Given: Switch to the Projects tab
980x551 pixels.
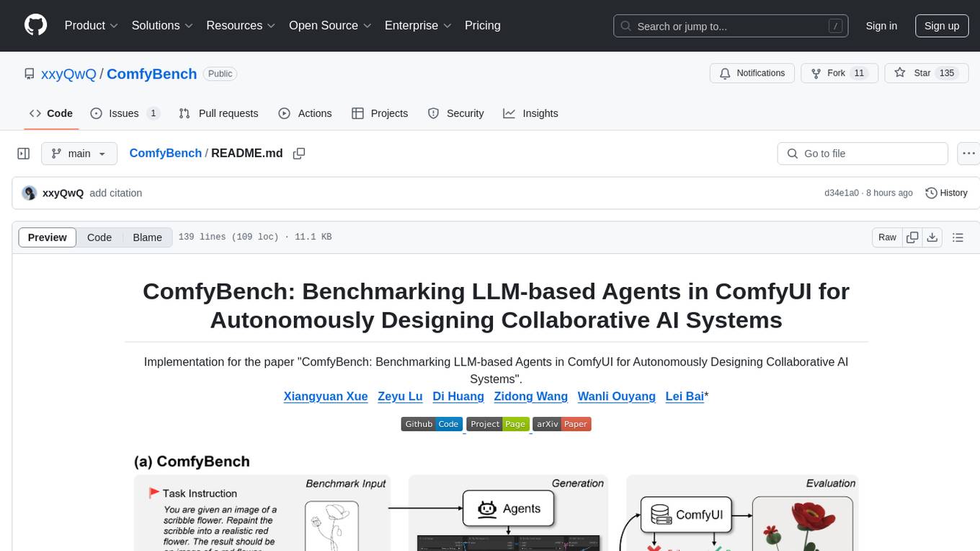Looking at the screenshot, I should (380, 113).
